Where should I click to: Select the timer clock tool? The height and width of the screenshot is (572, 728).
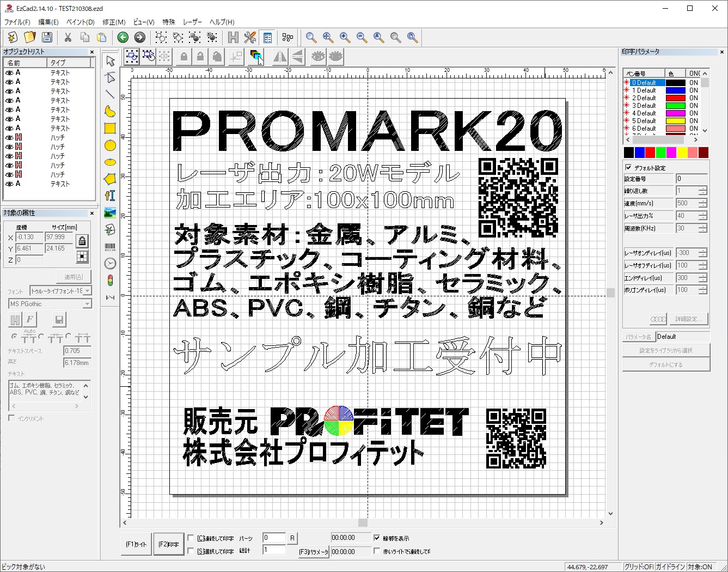pos(110,264)
